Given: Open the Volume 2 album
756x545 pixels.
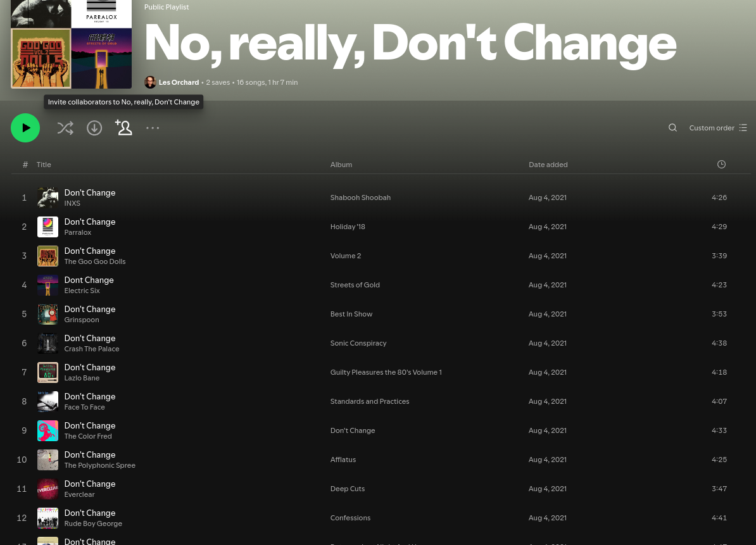Looking at the screenshot, I should click(x=346, y=256).
